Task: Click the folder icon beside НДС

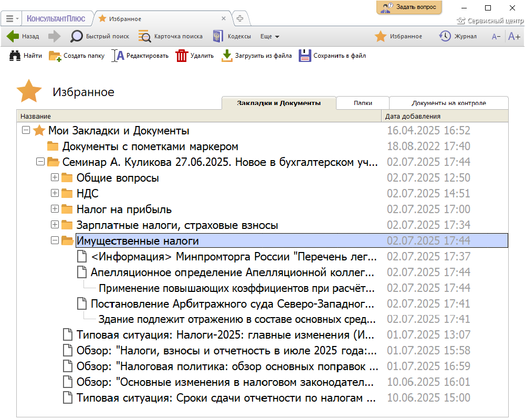Action: coord(67,193)
